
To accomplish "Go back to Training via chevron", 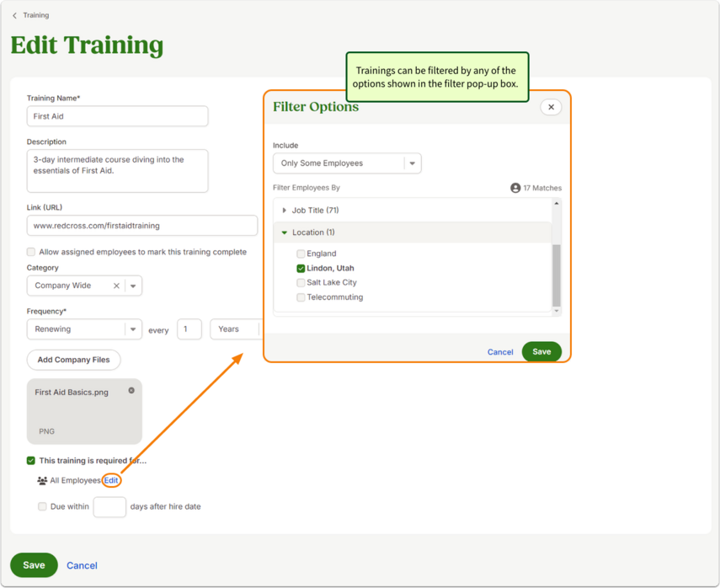I will (x=14, y=16).
